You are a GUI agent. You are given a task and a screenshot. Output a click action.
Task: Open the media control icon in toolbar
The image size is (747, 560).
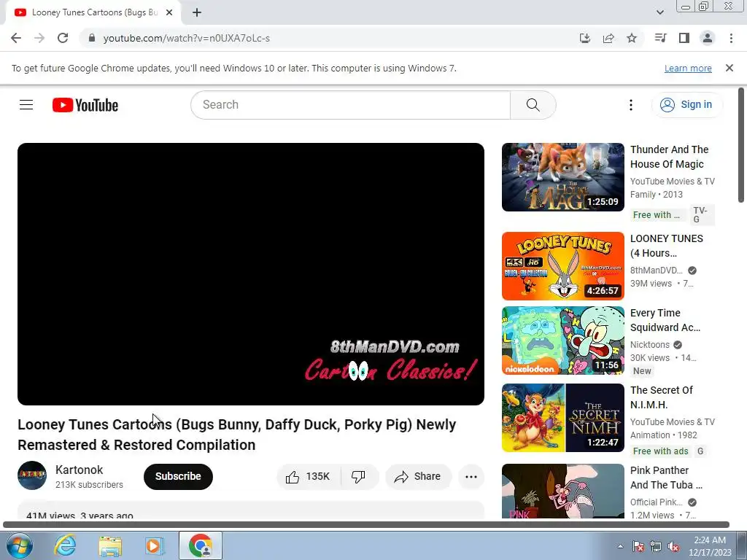point(660,38)
